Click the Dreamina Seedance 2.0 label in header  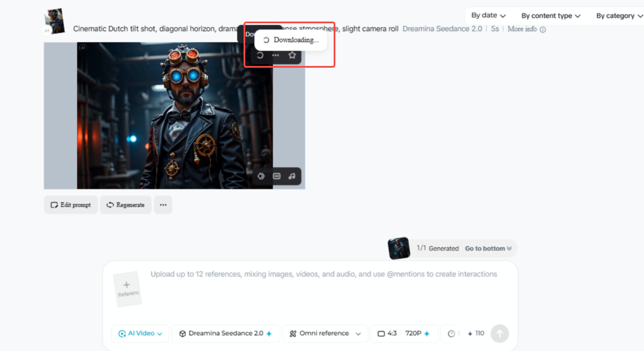(442, 29)
